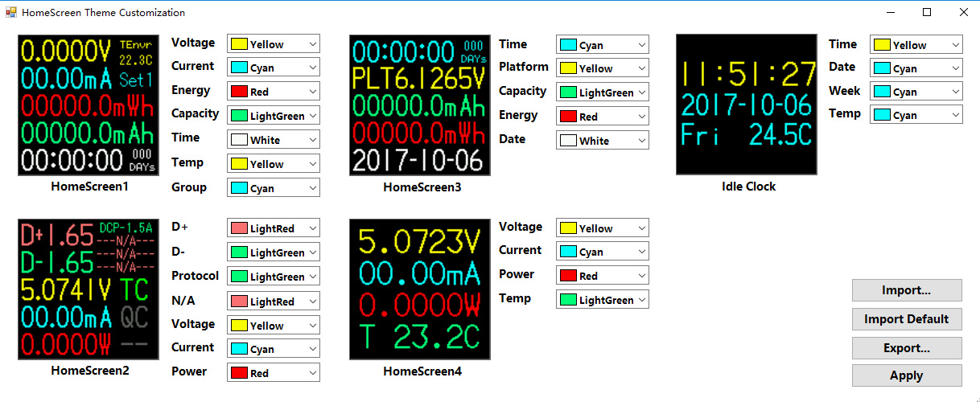Minimize the Theme Customization window
980x402 pixels.
point(891,12)
